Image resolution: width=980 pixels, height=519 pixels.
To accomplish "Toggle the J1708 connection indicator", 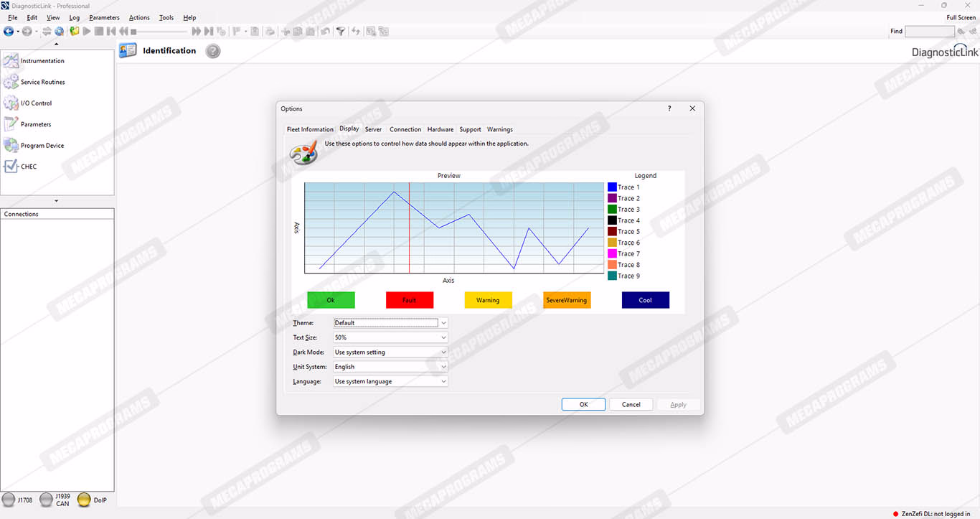I will click(x=9, y=500).
